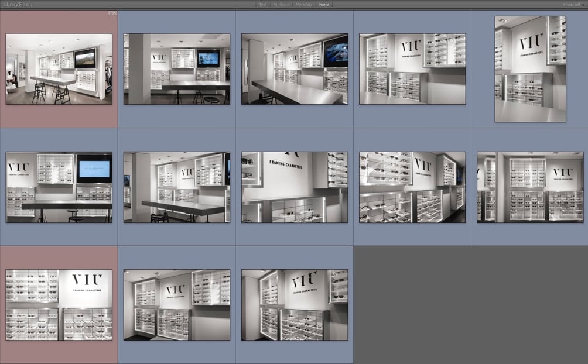This screenshot has width=588, height=364.
Task: Select second-row frontal shelves photo, VIU on right
Action: coord(530,187)
